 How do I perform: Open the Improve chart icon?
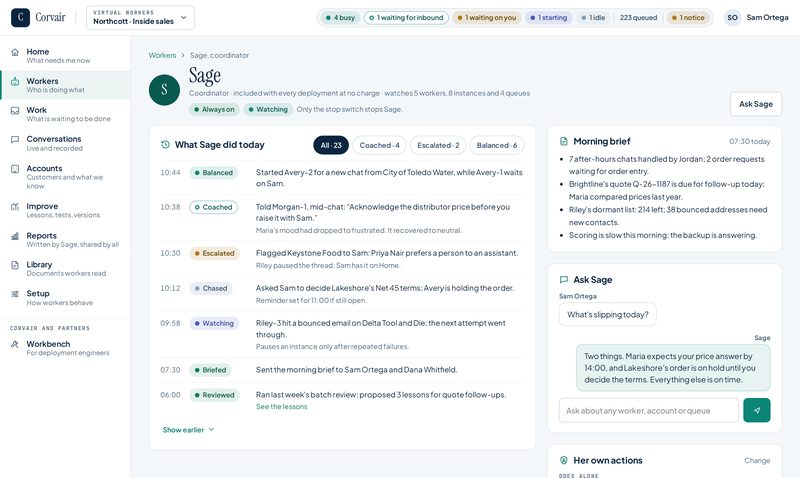coord(15,207)
